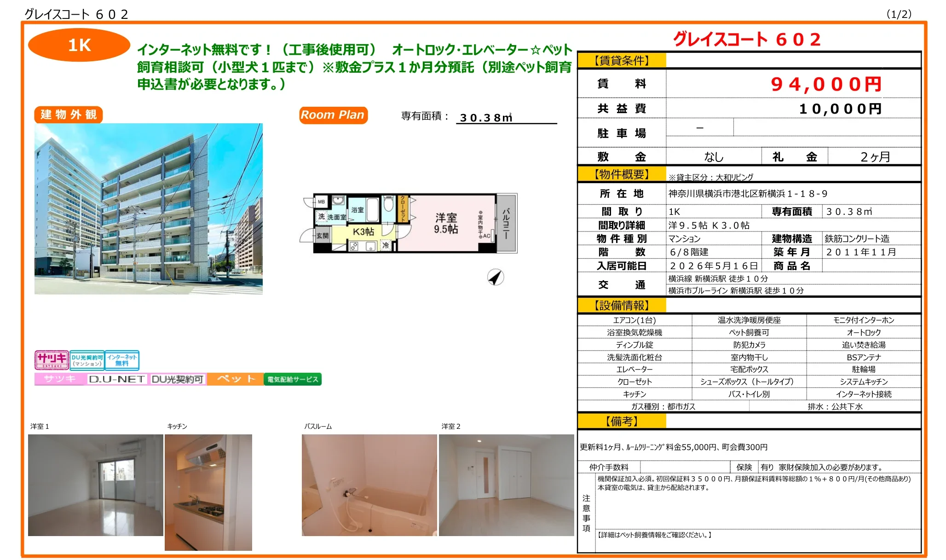This screenshot has width=946, height=560.
Task: Select the 【賃貸条件】 section header
Action: (621, 60)
